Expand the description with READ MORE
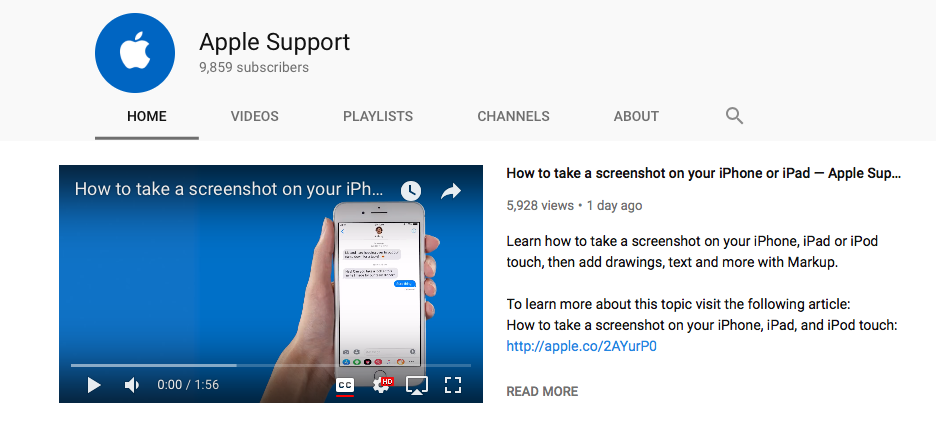 coord(542,391)
